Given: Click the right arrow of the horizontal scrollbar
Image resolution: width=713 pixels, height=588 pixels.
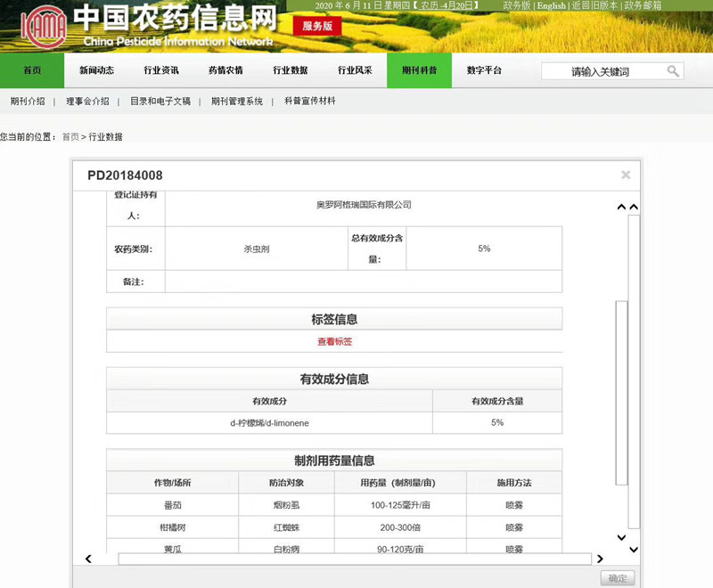Looking at the screenshot, I should tap(600, 558).
